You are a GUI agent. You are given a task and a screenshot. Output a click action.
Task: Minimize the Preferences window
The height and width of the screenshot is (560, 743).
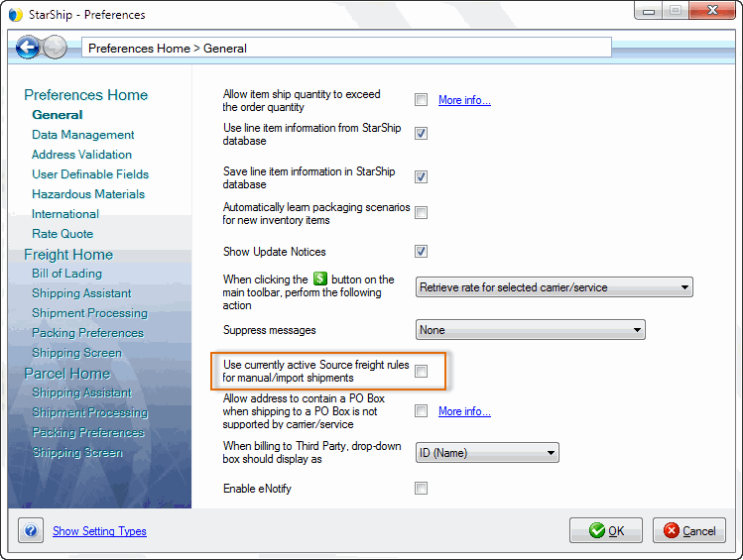tap(649, 11)
